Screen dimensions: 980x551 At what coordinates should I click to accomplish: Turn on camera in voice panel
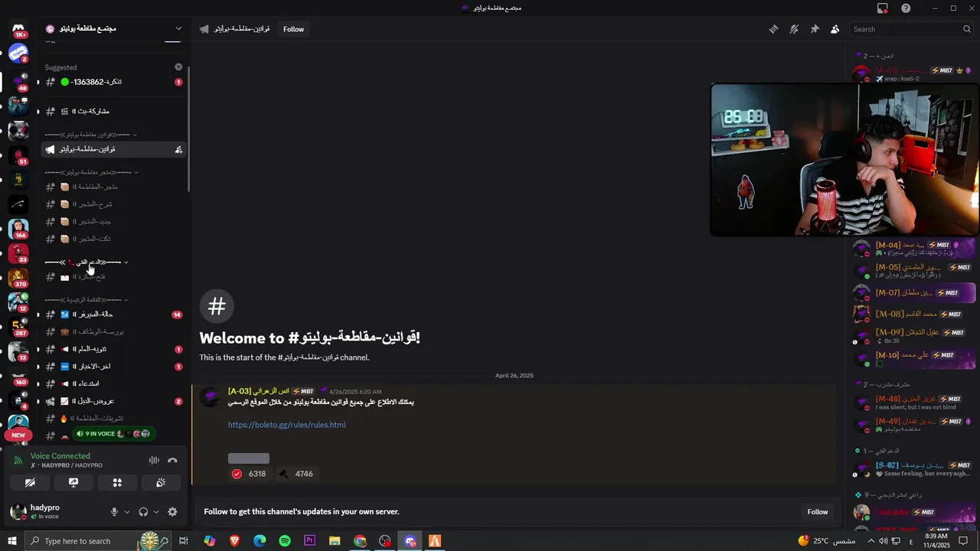click(x=30, y=483)
